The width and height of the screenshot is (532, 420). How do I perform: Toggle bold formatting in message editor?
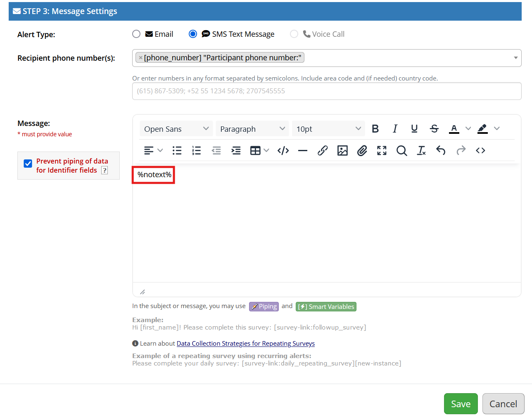coord(375,129)
